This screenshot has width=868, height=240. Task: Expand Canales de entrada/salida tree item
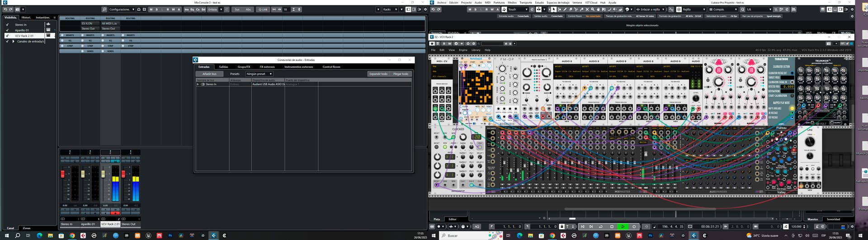(x=13, y=41)
